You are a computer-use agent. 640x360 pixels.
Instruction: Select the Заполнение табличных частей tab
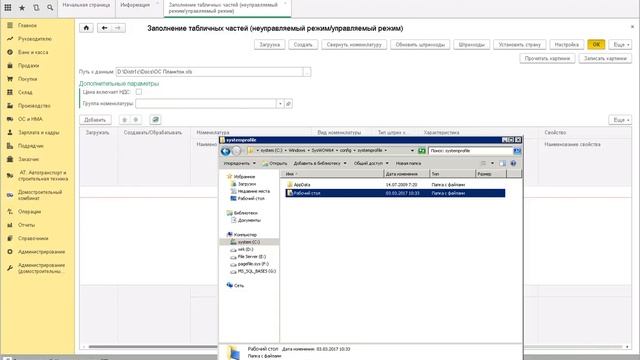227,8
